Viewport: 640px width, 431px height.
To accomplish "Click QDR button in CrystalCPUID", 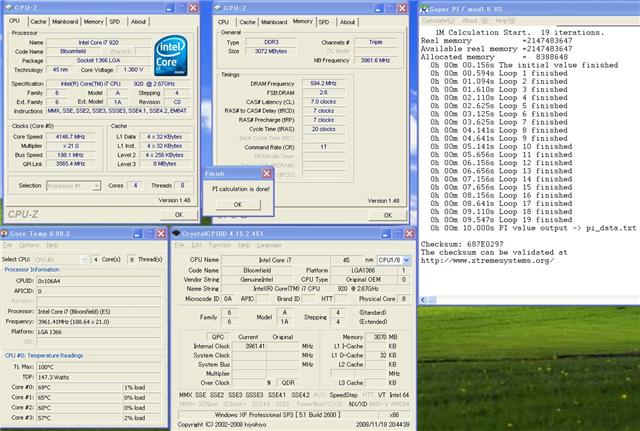I will pyautogui.click(x=288, y=382).
